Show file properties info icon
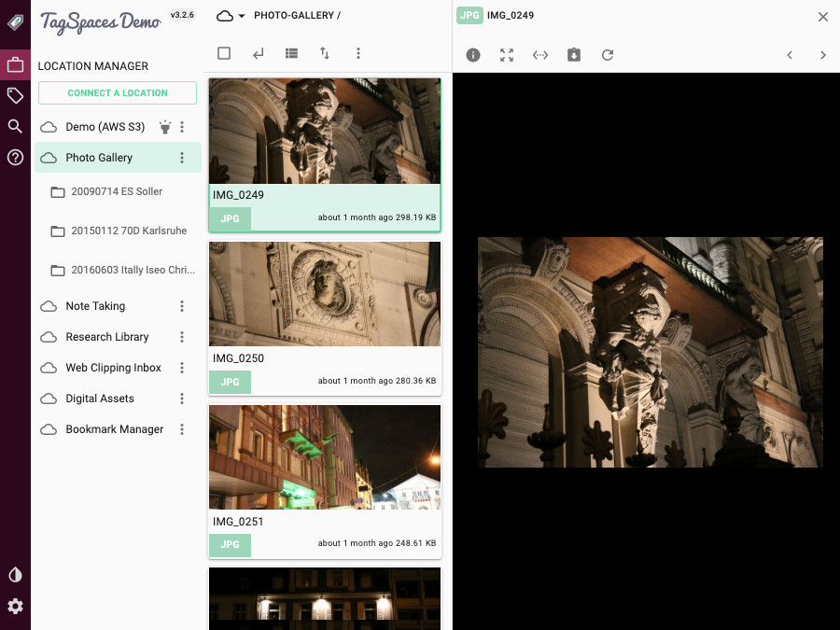This screenshot has width=840, height=630. pyautogui.click(x=473, y=55)
